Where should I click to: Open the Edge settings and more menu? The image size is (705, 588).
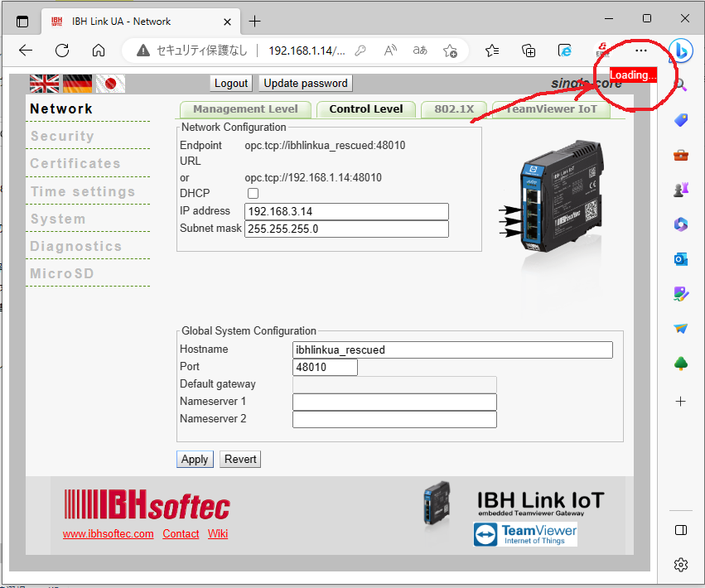pos(640,51)
